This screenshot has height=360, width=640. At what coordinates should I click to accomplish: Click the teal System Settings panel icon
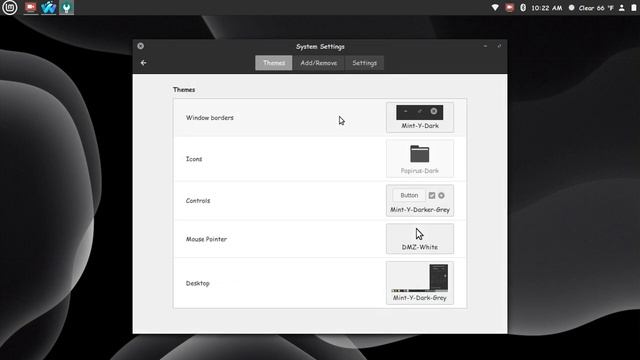tap(67, 7)
